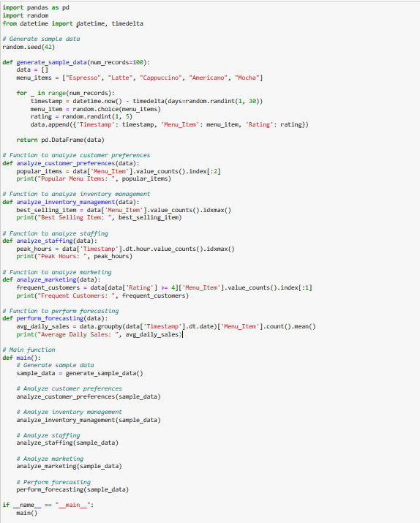Click the 'import pandas as pd' line
The width and height of the screenshot is (420, 523).
(x=36, y=7)
